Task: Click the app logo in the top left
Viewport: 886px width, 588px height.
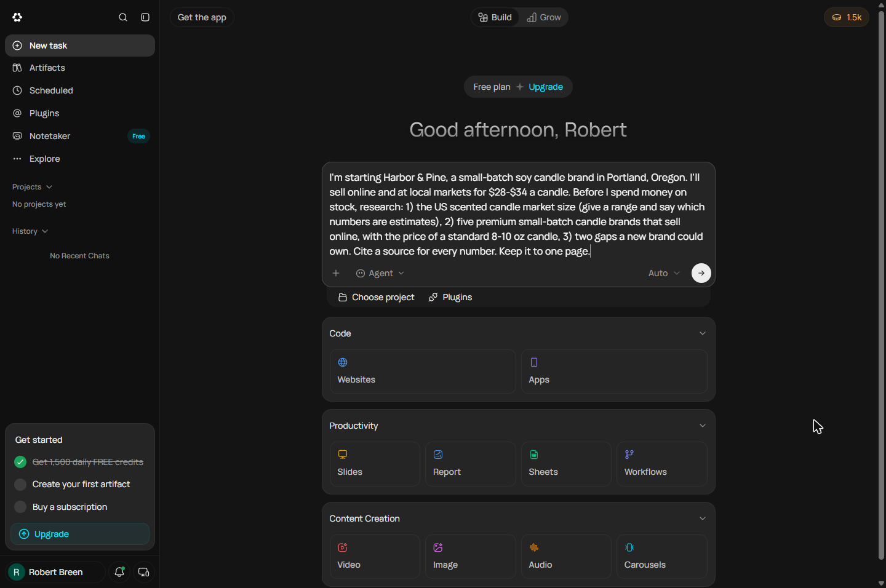Action: (17, 17)
